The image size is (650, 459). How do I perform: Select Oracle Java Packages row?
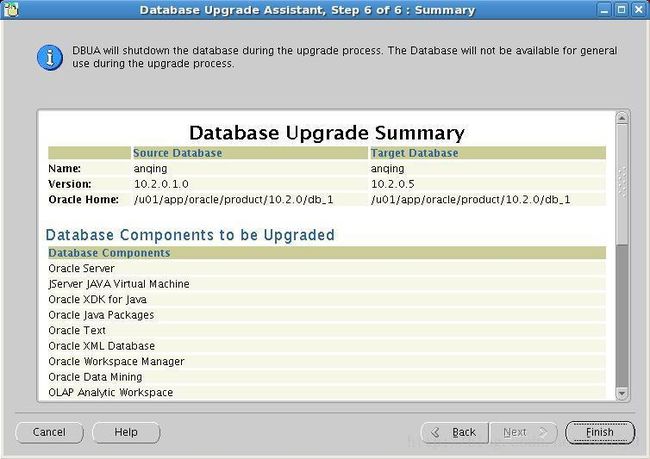click(x=327, y=315)
